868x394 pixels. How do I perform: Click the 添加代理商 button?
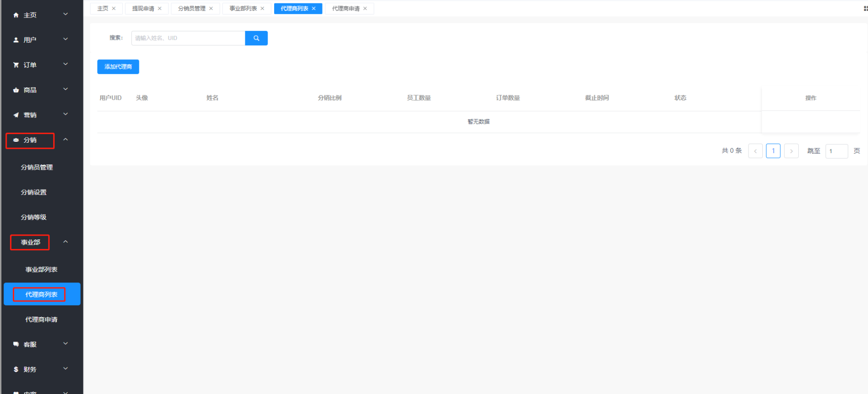pos(118,67)
